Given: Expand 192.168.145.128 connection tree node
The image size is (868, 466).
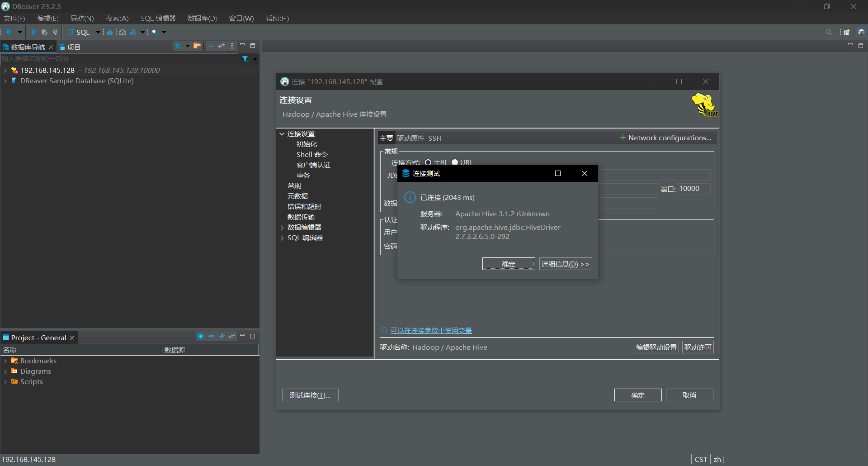Looking at the screenshot, I should pyautogui.click(x=5, y=71).
